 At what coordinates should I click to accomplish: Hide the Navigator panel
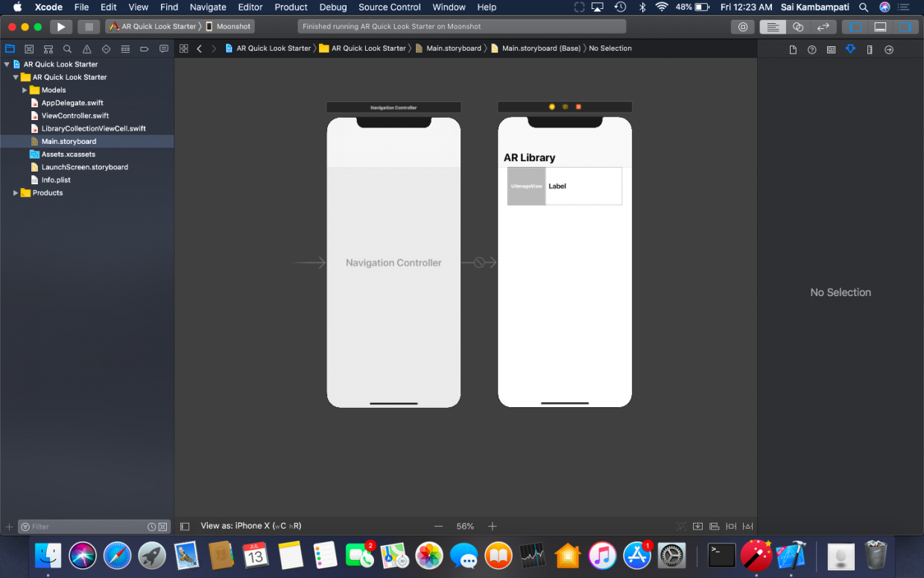click(x=854, y=26)
